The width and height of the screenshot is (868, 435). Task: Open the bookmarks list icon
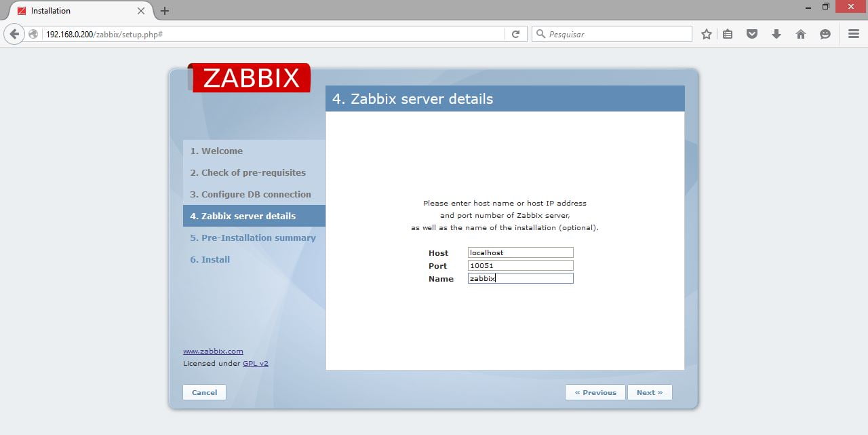(x=728, y=34)
